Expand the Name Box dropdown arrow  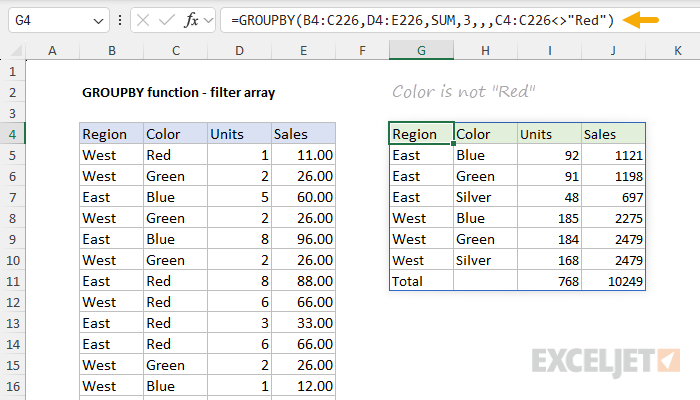98,21
